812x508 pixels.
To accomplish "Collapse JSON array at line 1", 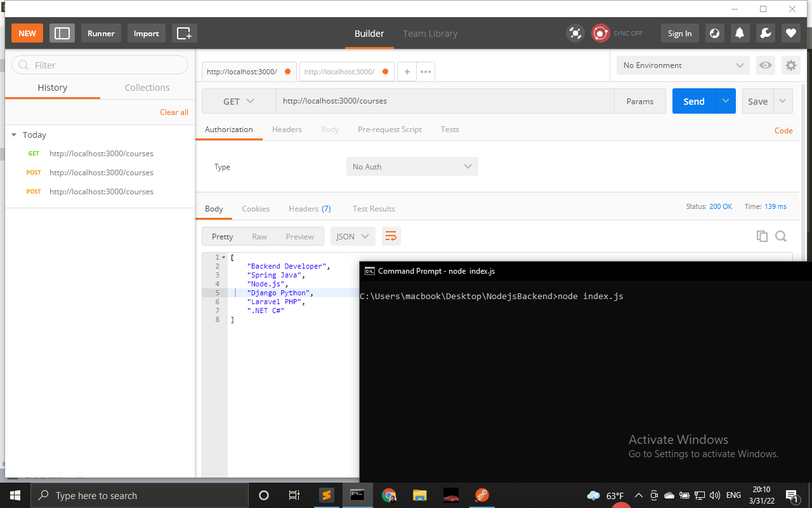I will (x=223, y=257).
